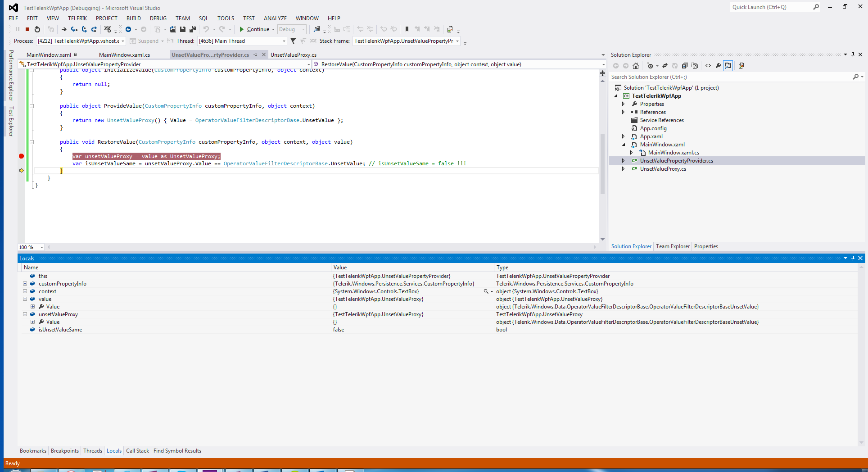
Task: Click the Save All toolbar icon
Action: pyautogui.click(x=192, y=29)
